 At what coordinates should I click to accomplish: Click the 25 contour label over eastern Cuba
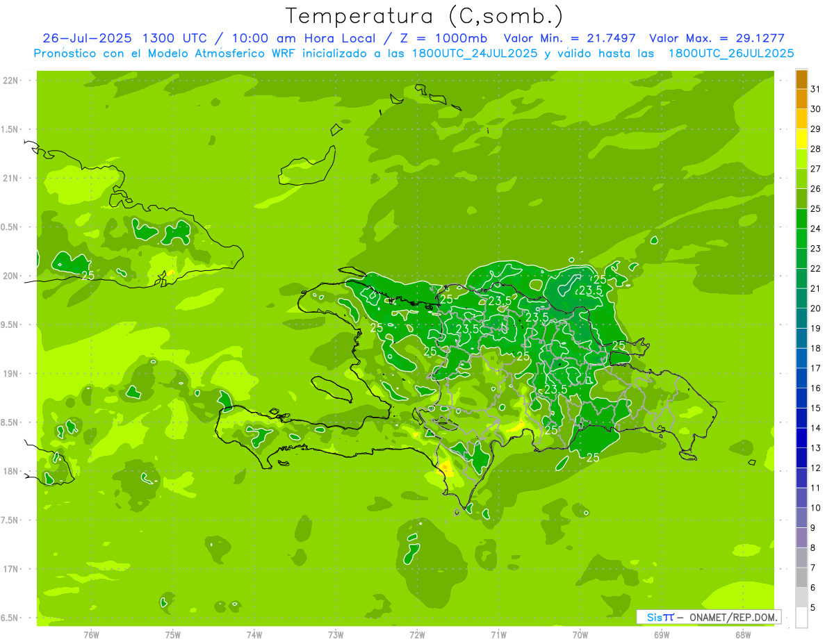click(88, 276)
